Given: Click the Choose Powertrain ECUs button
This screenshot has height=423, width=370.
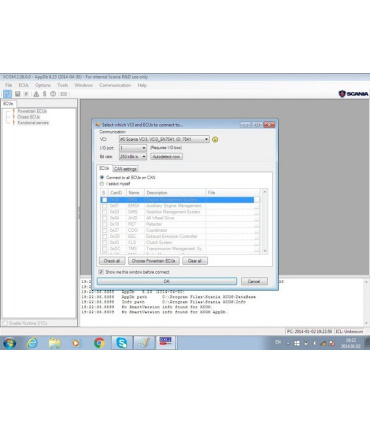Looking at the screenshot, I should (154, 261).
